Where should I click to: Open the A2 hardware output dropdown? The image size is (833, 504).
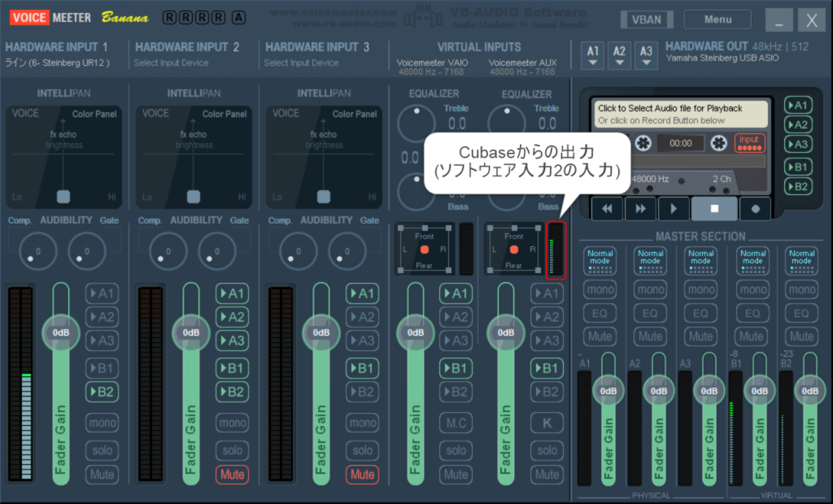coord(619,55)
